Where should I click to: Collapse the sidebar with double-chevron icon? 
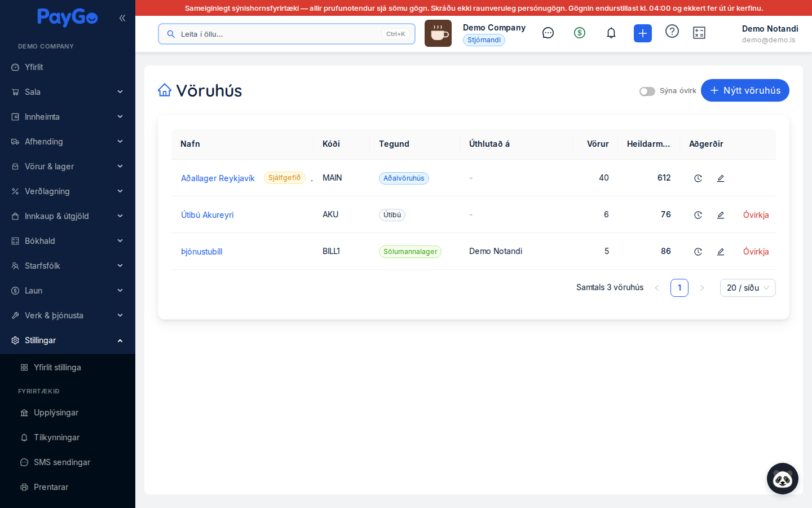click(122, 18)
